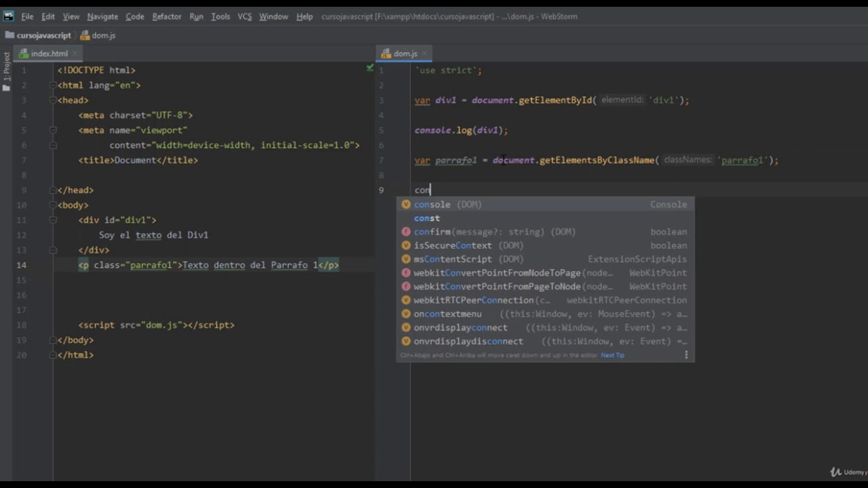Image resolution: width=868 pixels, height=488 pixels.
Task: Select const keyword suggestion
Action: [x=545, y=218]
